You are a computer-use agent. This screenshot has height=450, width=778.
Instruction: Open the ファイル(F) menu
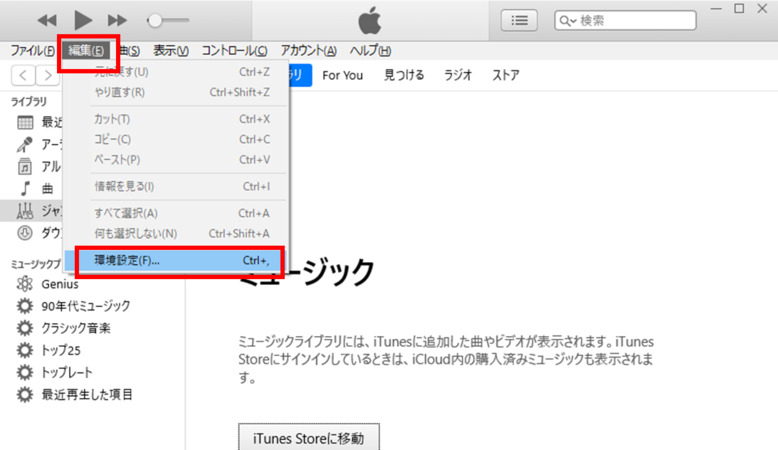click(x=33, y=51)
